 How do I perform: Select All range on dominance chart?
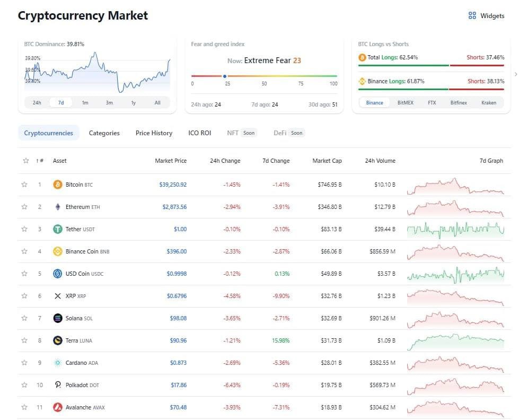tap(157, 103)
